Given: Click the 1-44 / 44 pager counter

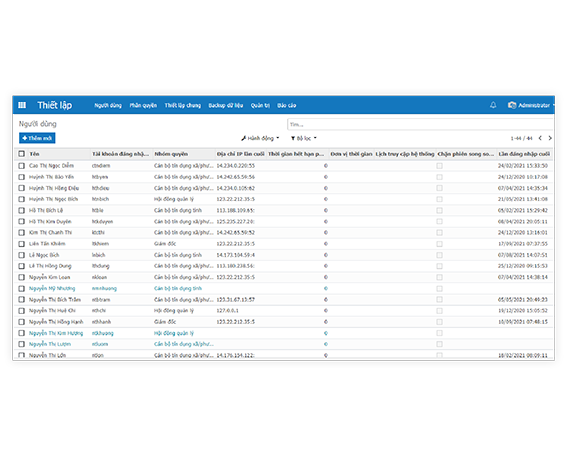Looking at the screenshot, I should [x=521, y=138].
